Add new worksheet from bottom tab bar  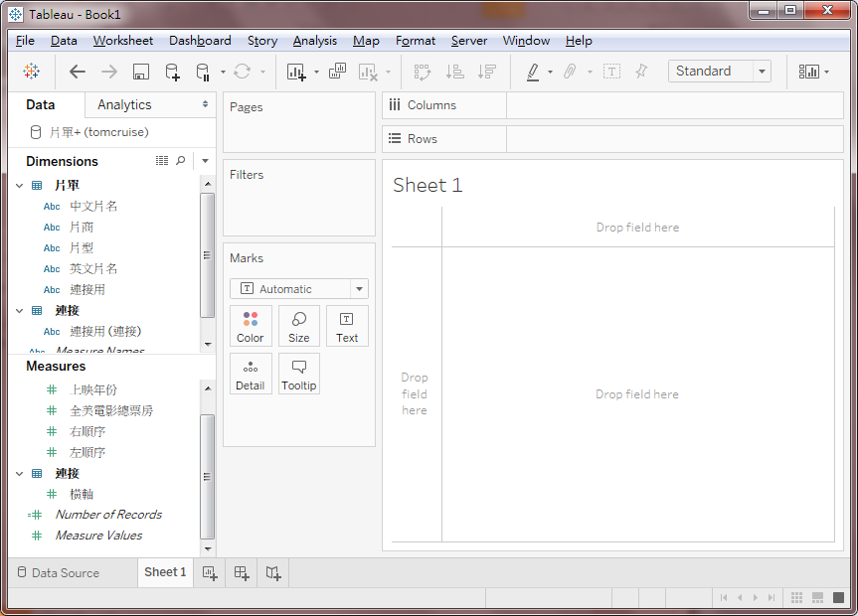point(210,573)
